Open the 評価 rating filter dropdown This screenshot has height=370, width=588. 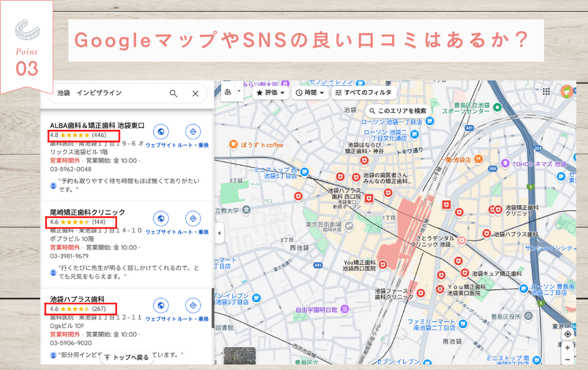click(270, 92)
